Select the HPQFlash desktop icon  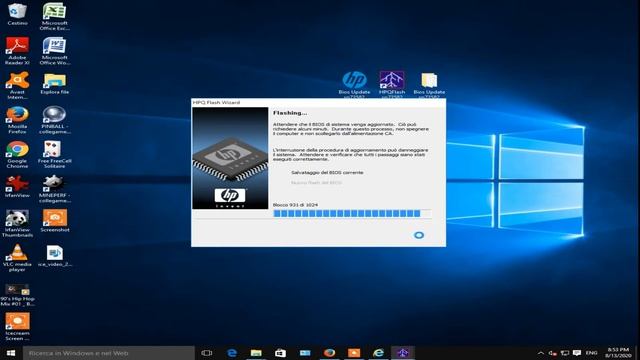click(x=391, y=84)
